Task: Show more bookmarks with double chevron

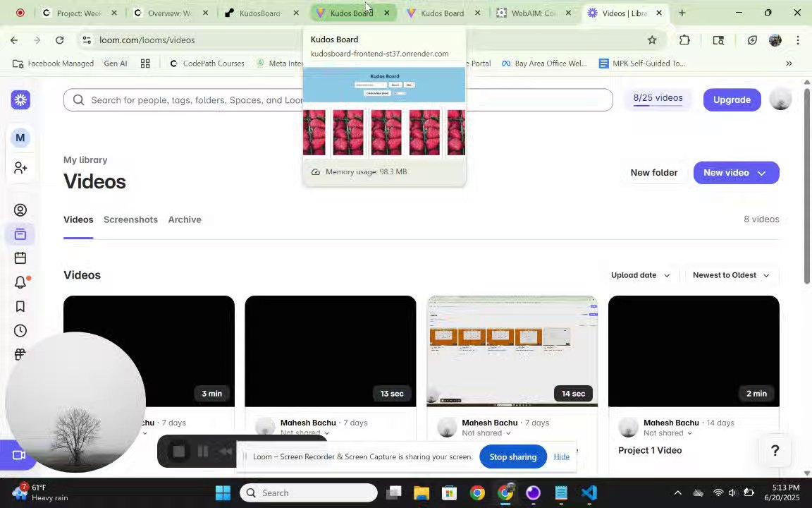Action: pos(789,64)
